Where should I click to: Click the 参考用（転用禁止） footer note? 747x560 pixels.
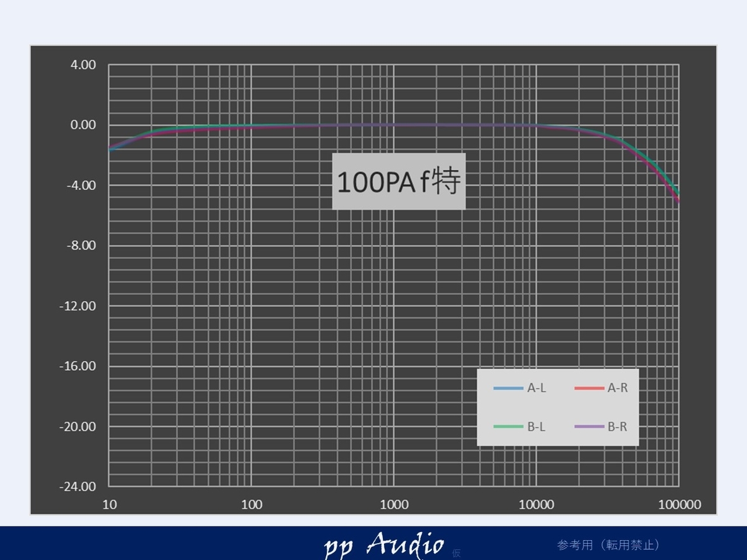[608, 545]
